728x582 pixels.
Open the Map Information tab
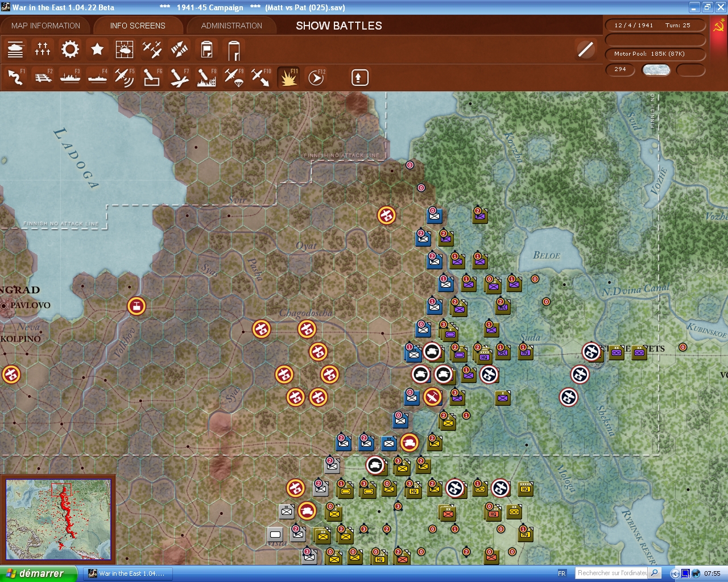[x=45, y=26]
